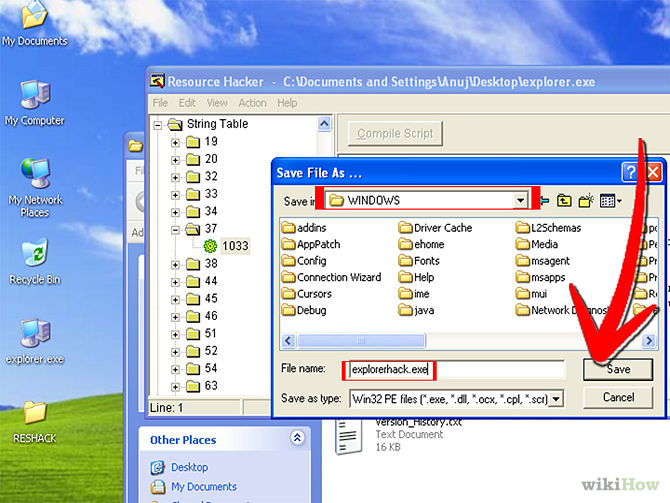Expand tree node 32

pyautogui.click(x=175, y=177)
